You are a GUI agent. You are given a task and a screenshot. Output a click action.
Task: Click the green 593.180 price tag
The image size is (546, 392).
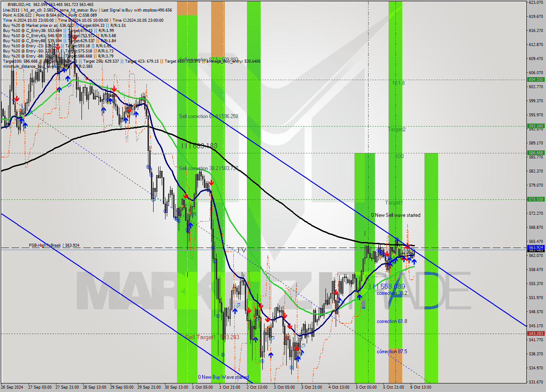tap(536, 126)
